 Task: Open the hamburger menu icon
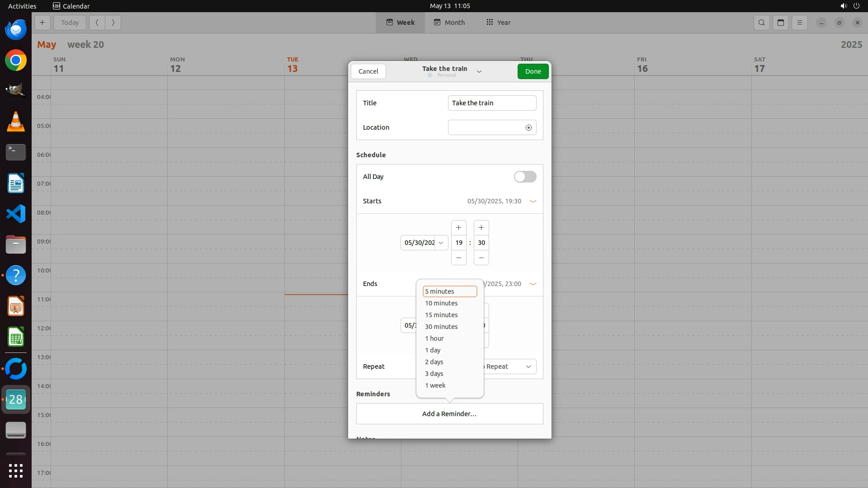[x=800, y=23]
